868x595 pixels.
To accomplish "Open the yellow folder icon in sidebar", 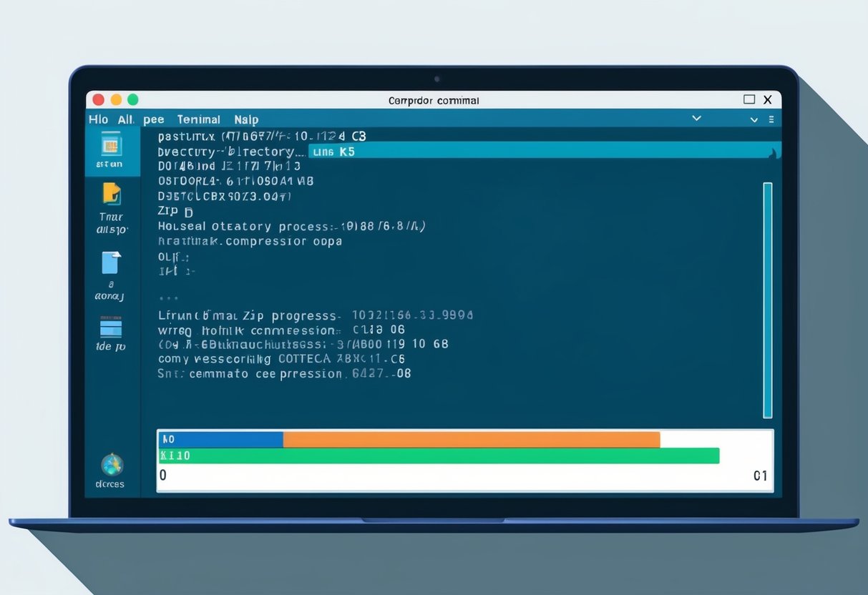I will pyautogui.click(x=111, y=193).
